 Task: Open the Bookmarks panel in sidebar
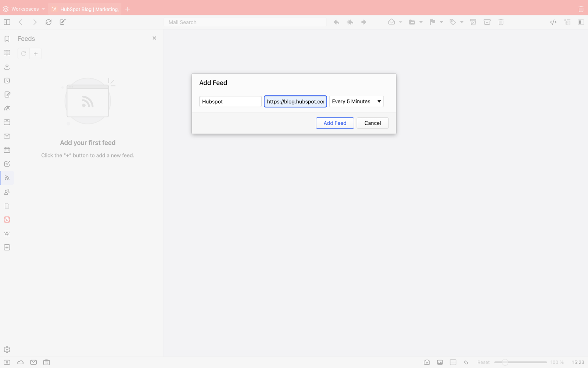point(7,39)
